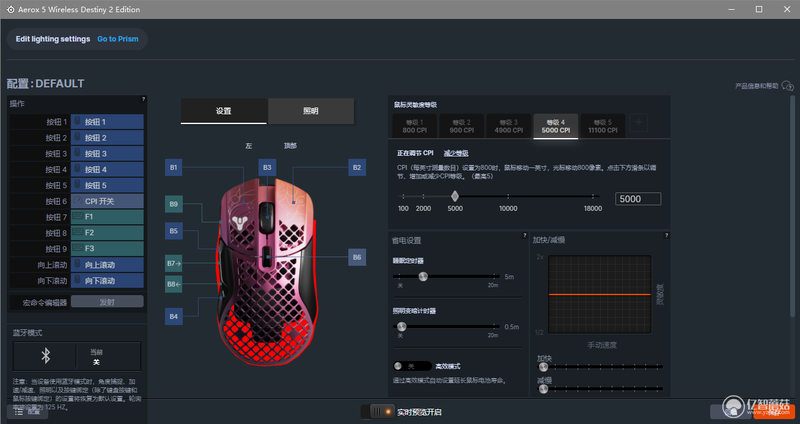Follow the Go to Prism link
800x424 pixels.
pos(118,39)
